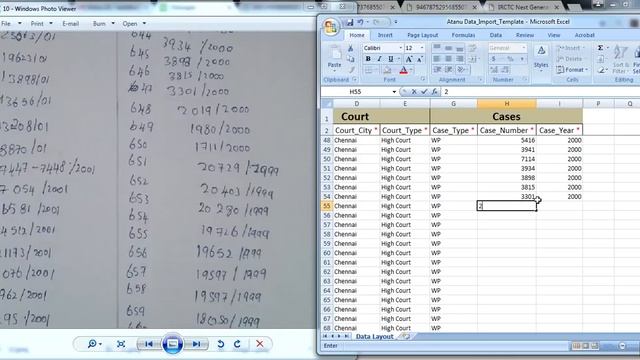The height and width of the screenshot is (360, 640).
Task: Confirm entry with the checkmark button
Action: (424, 92)
